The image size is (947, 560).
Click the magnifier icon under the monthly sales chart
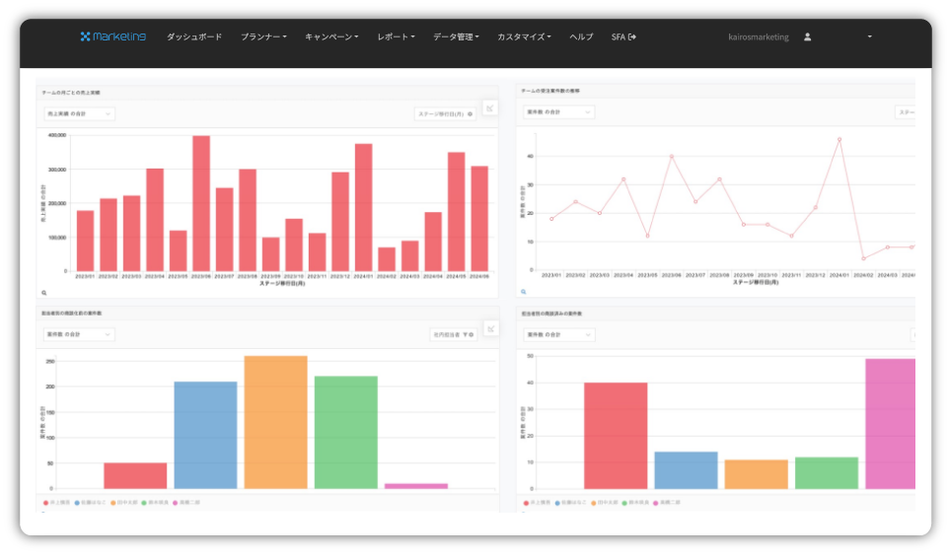pyautogui.click(x=44, y=293)
